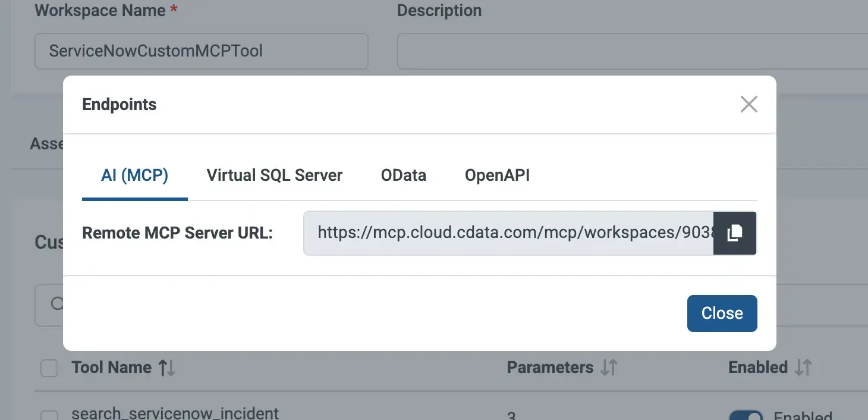Switch to the Virtual SQL Server tab
The width and height of the screenshot is (868, 420).
(274, 175)
